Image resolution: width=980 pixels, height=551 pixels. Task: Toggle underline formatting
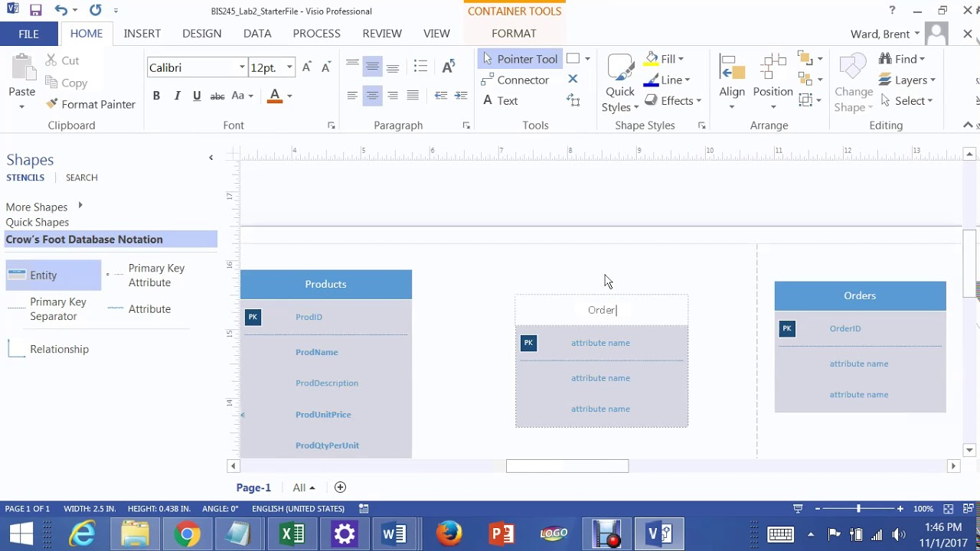click(x=198, y=96)
